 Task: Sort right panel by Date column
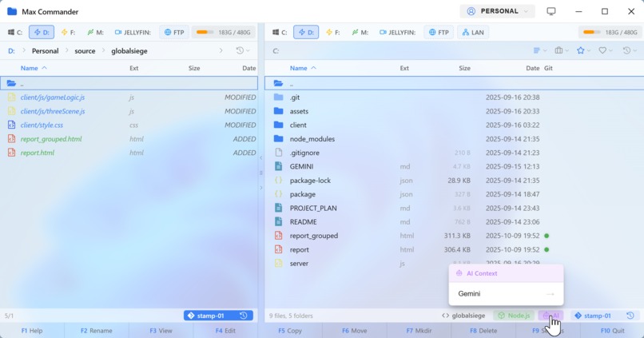(x=533, y=68)
